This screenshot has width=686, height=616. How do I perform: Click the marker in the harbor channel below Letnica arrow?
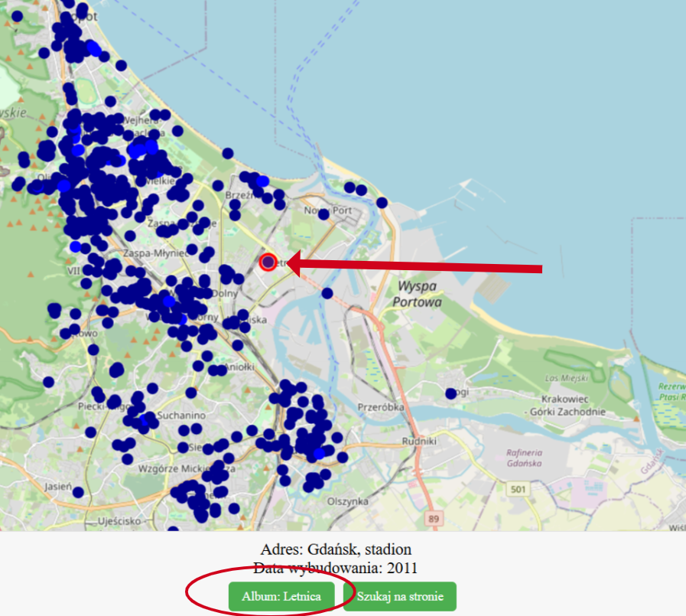coord(327,293)
